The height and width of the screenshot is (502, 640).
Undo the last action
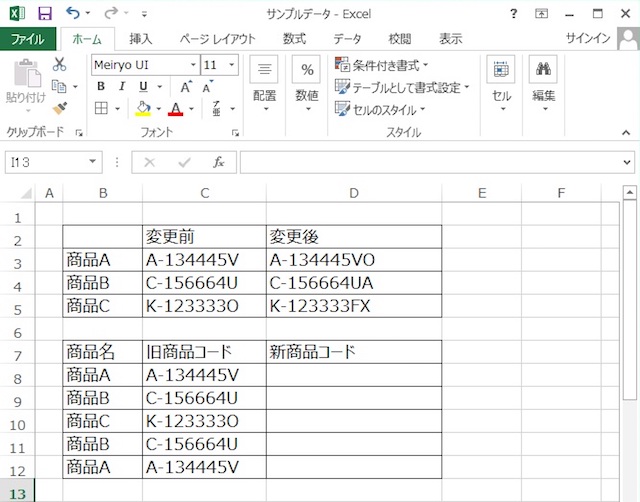(73, 13)
